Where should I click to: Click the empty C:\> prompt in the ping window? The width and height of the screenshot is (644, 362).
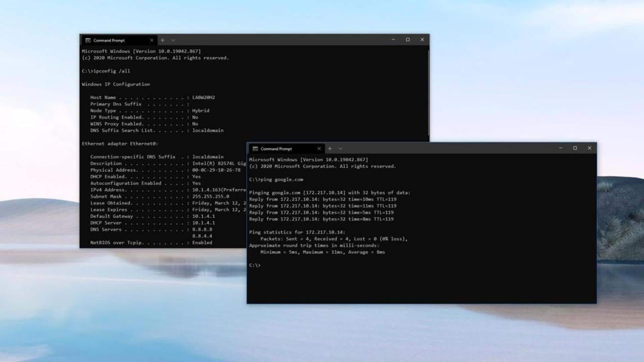255,265
